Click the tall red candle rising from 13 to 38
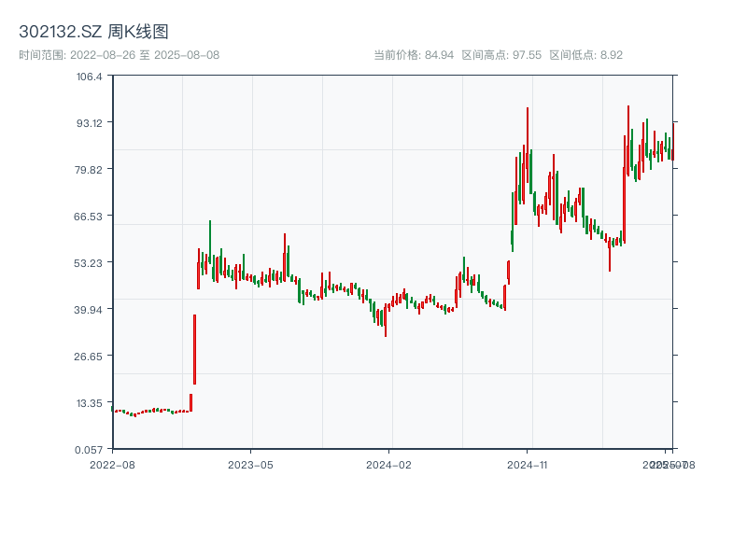 pos(194,349)
